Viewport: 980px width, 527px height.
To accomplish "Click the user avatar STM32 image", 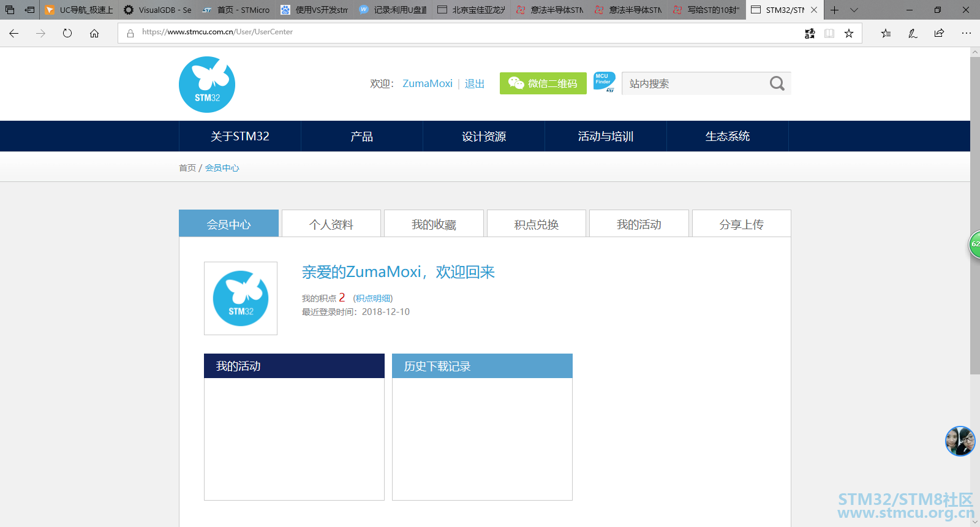I will [x=241, y=298].
